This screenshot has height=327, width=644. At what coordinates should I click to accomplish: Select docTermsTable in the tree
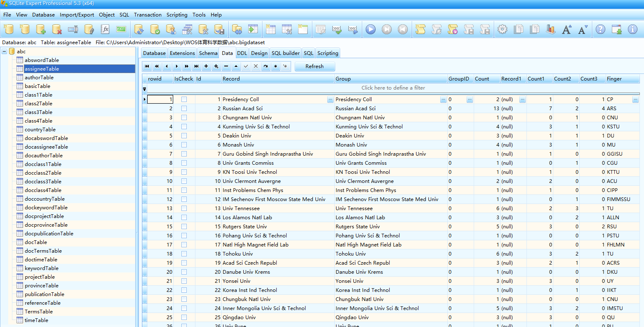(43, 251)
